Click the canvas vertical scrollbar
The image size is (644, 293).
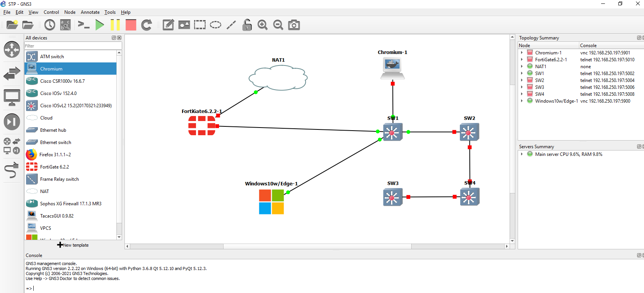point(512,139)
